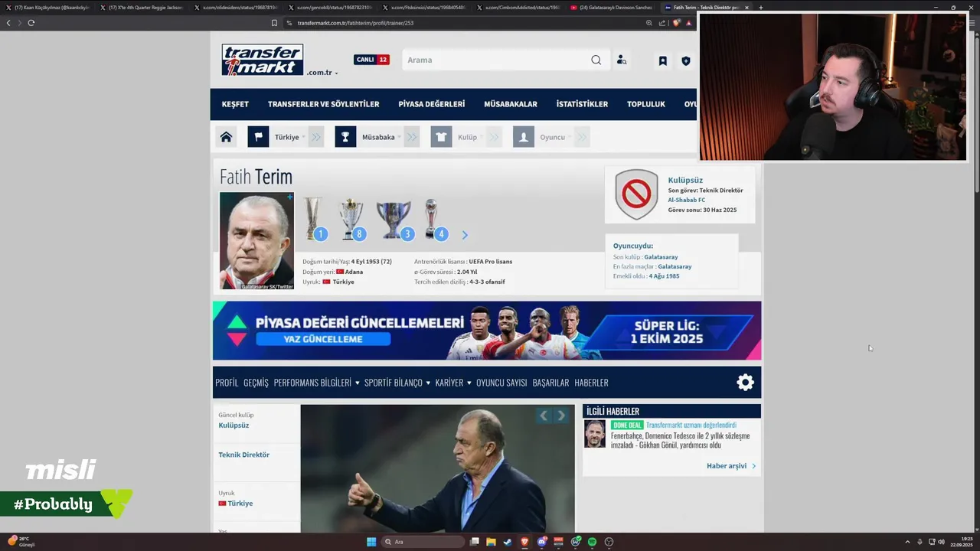Image resolution: width=980 pixels, height=551 pixels.
Task: Open Fenerbahçe Tedesco news headline
Action: (680, 441)
